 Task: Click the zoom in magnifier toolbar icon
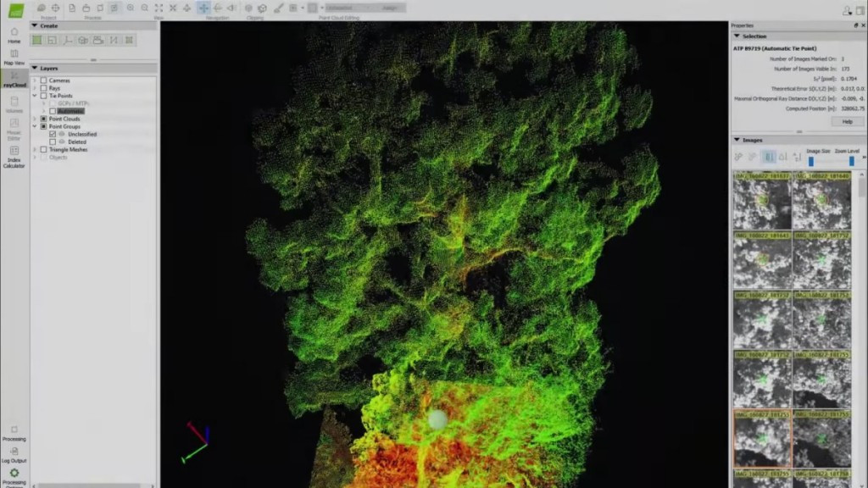click(x=130, y=8)
